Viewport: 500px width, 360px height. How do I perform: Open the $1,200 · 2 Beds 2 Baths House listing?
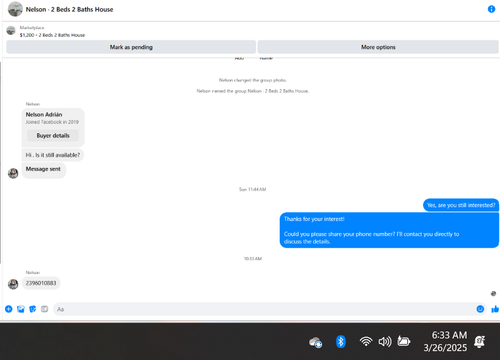point(52,35)
